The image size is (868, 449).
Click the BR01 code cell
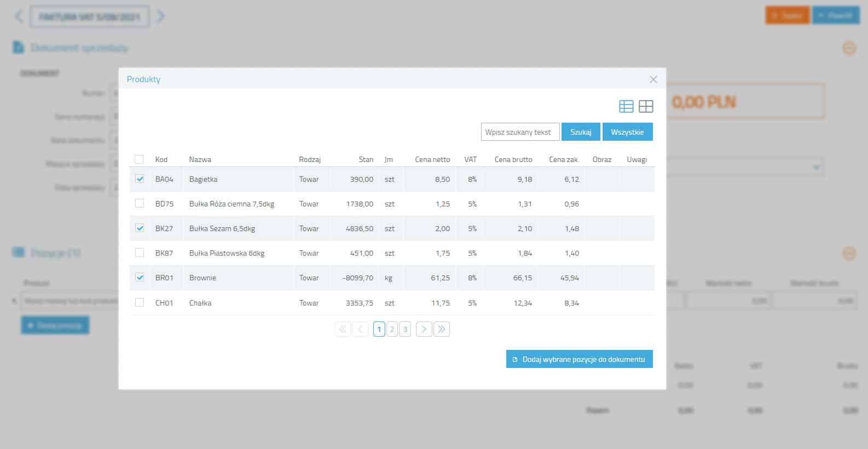164,278
